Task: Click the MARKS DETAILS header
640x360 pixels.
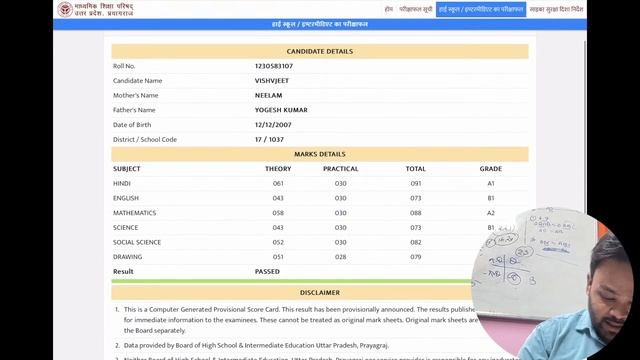Action: pos(320,154)
